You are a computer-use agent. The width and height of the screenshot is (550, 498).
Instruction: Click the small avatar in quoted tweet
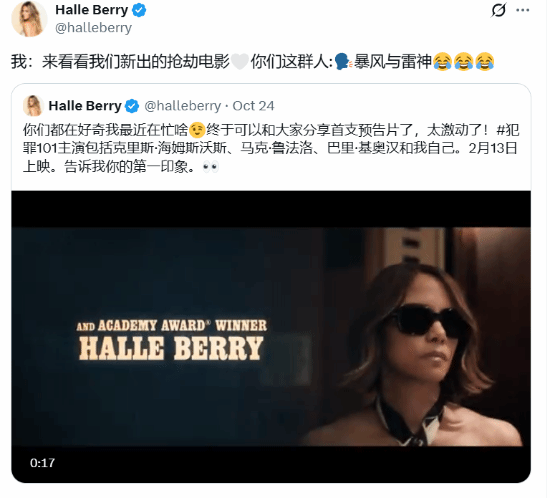(x=33, y=106)
